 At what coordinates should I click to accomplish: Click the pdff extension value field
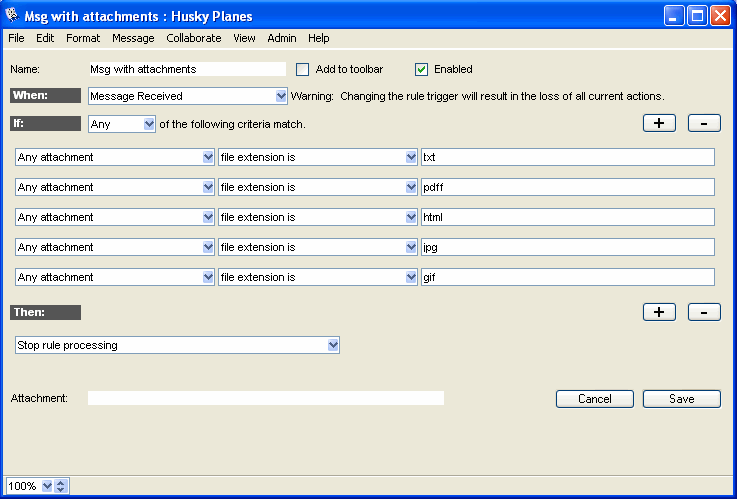click(x=567, y=187)
